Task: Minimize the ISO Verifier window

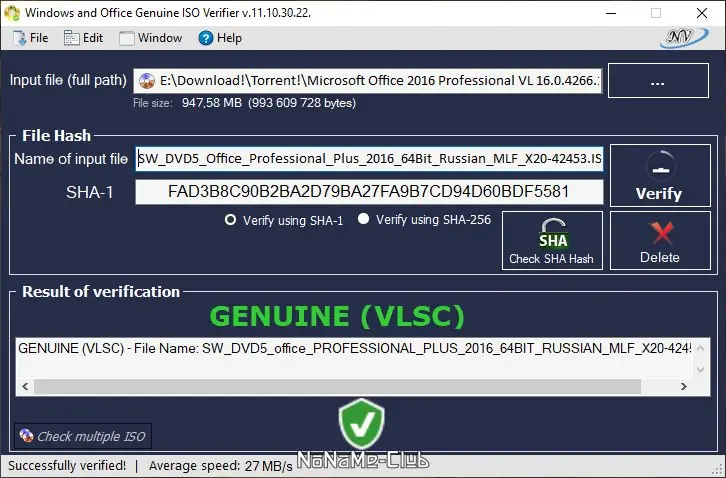Action: click(611, 13)
